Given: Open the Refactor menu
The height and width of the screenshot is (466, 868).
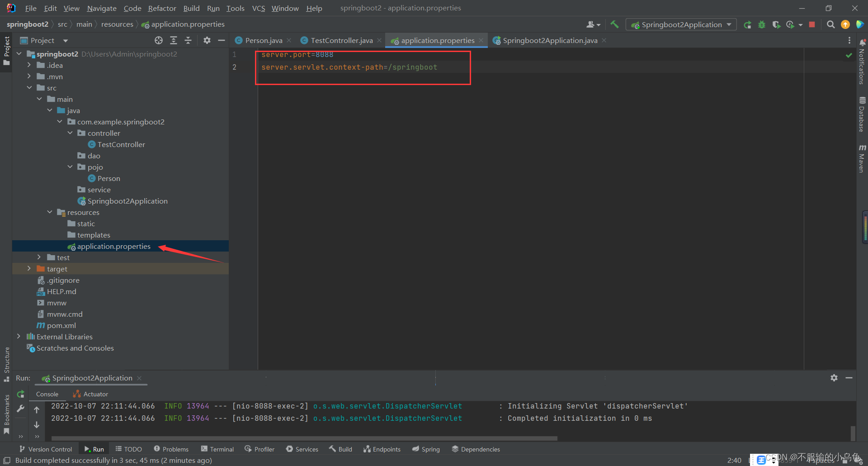Looking at the screenshot, I should point(162,8).
